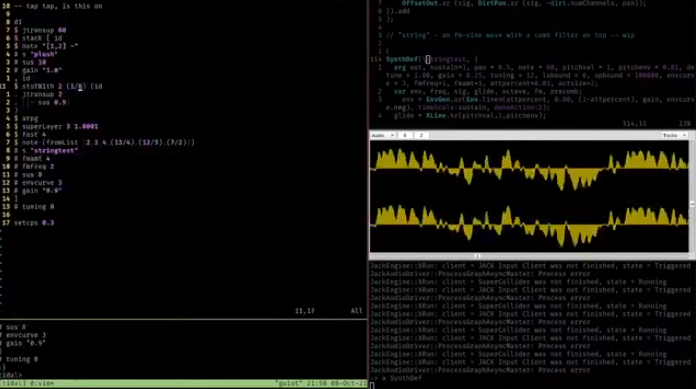Click 'setcps 0.3' in the Tidal editor
Viewport: 696px width, 389px height.
tap(34, 223)
